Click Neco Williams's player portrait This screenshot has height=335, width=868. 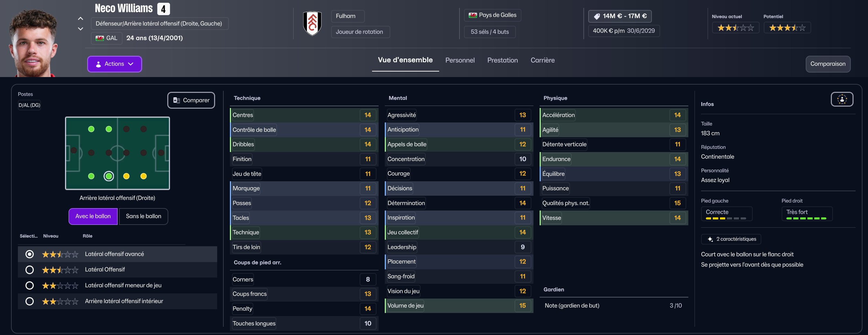pyautogui.click(x=33, y=43)
